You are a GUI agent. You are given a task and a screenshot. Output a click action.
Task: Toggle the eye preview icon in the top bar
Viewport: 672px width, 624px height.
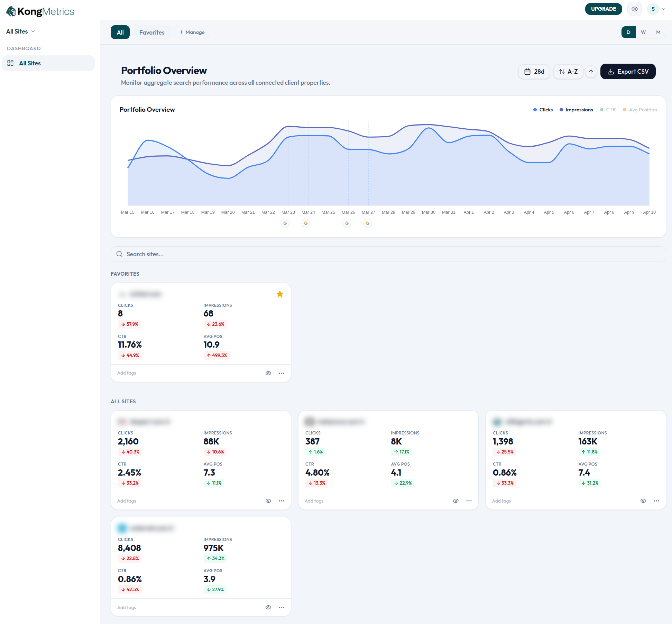point(634,9)
